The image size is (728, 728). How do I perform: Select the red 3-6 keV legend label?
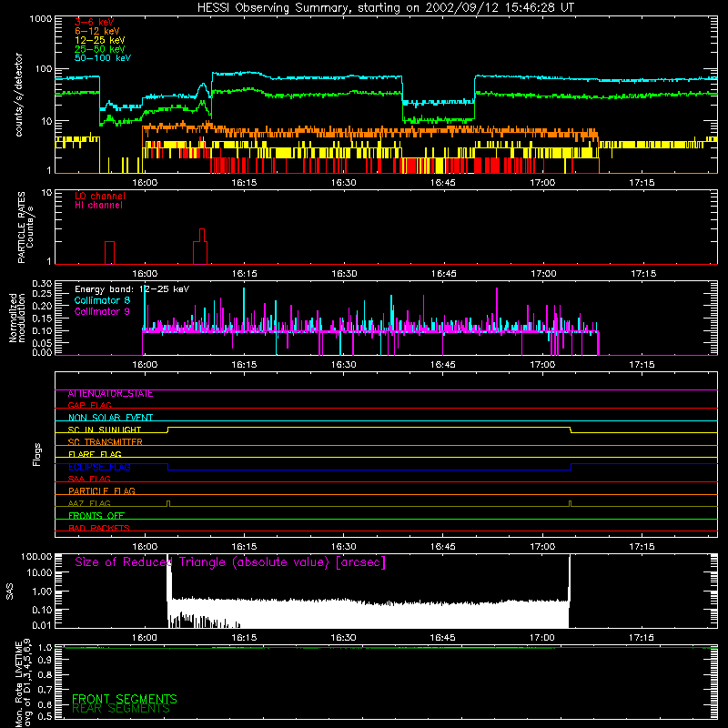(x=95, y=22)
